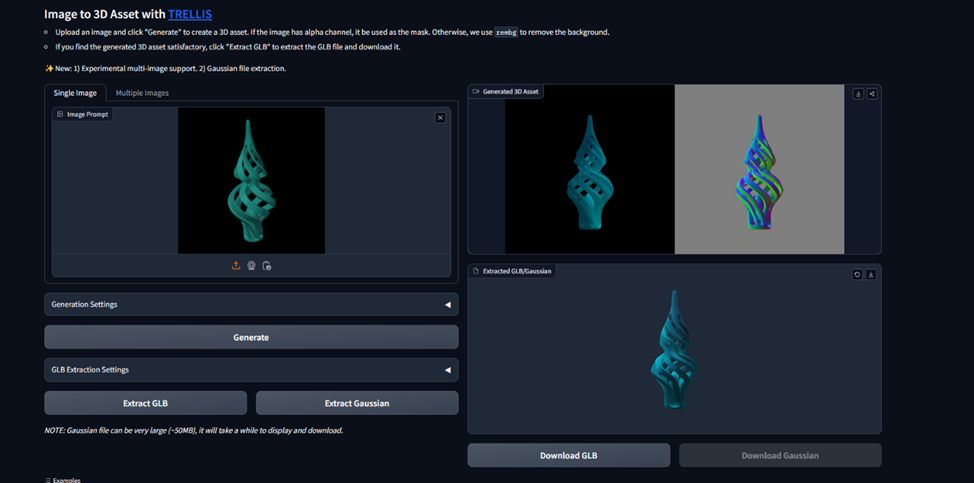Click the 'New: Experimental multi-image support' line
Screen dimensions: 974x483
165,68
